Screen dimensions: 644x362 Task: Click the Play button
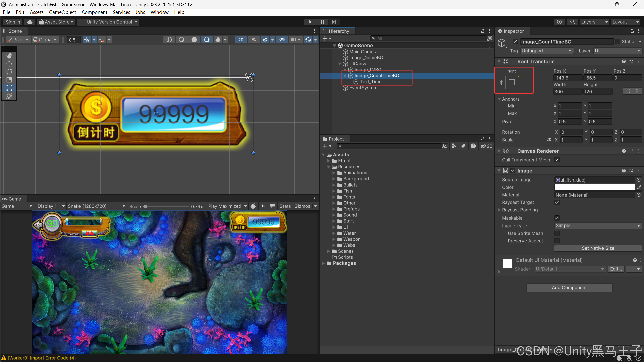point(310,22)
